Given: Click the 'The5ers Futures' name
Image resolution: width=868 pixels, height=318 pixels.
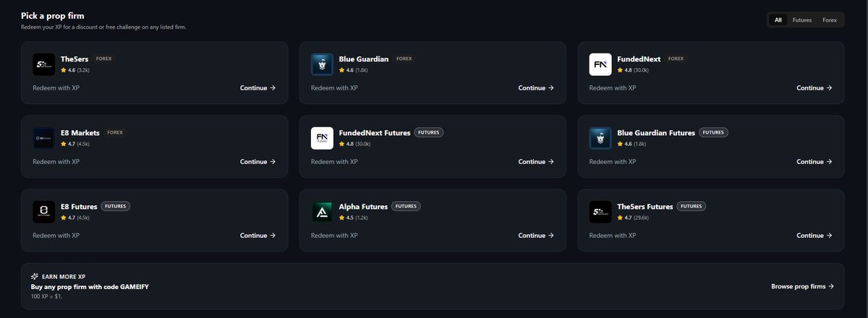Looking at the screenshot, I should tap(644, 206).
